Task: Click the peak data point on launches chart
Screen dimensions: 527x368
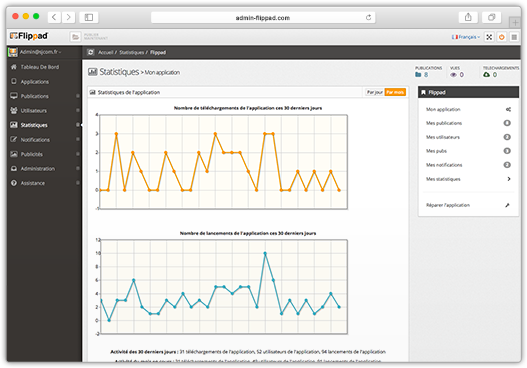Action: tap(265, 253)
